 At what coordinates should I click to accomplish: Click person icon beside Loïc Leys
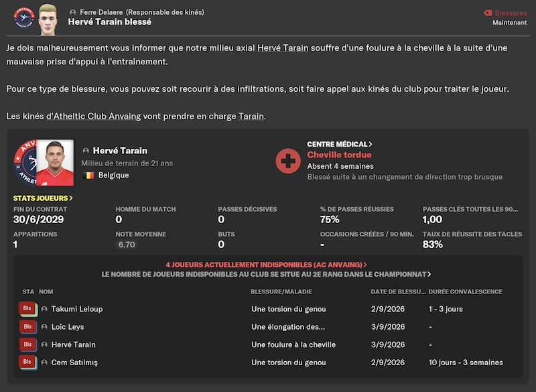click(x=44, y=327)
